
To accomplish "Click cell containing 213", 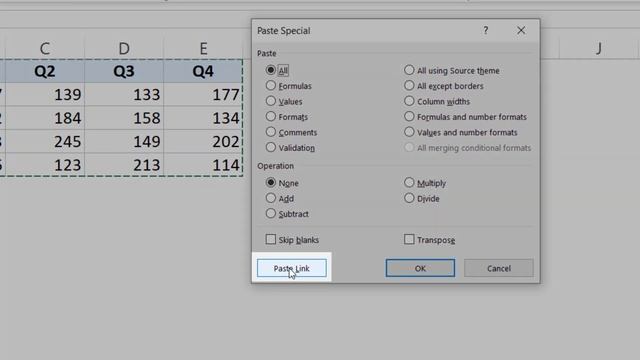I will 124,165.
